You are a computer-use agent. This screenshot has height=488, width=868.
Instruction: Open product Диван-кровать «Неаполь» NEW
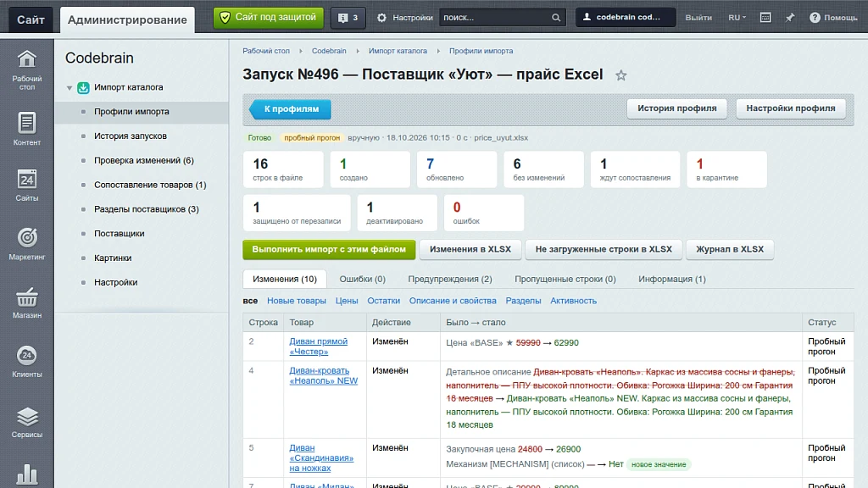pos(323,375)
